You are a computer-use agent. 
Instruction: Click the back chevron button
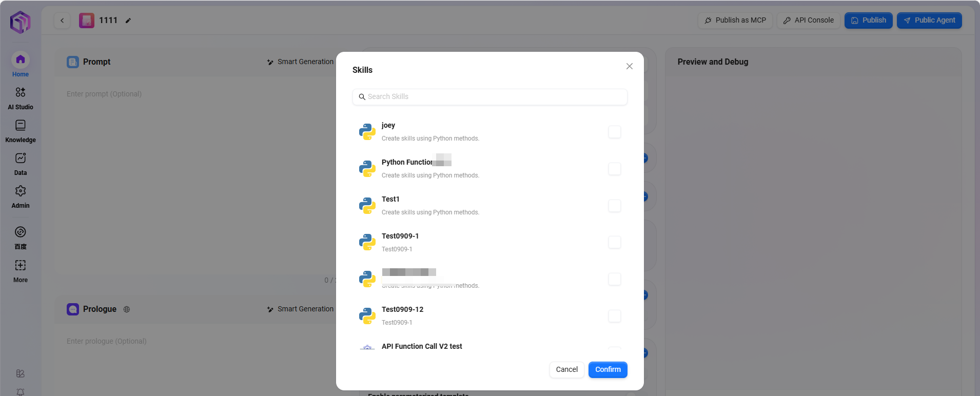[62, 21]
